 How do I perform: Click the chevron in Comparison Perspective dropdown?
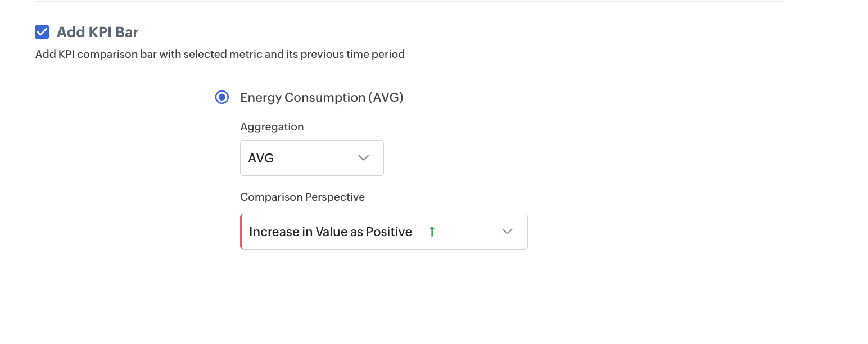[507, 232]
